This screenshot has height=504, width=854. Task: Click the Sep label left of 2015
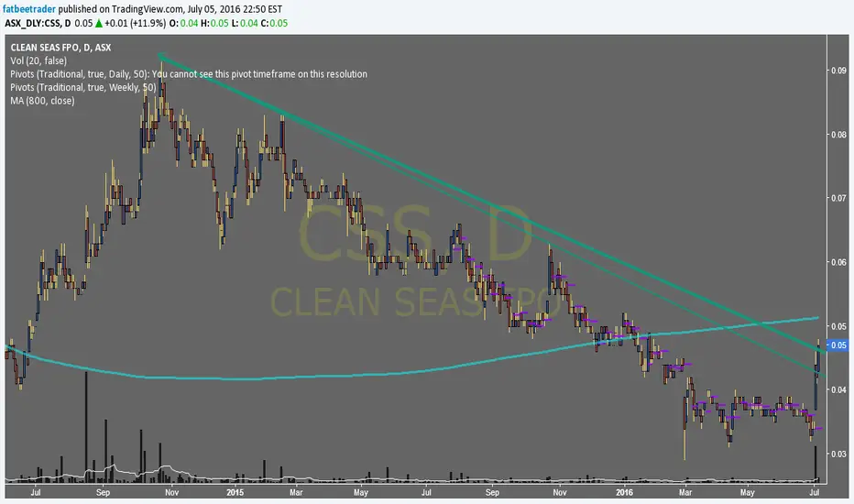(103, 493)
